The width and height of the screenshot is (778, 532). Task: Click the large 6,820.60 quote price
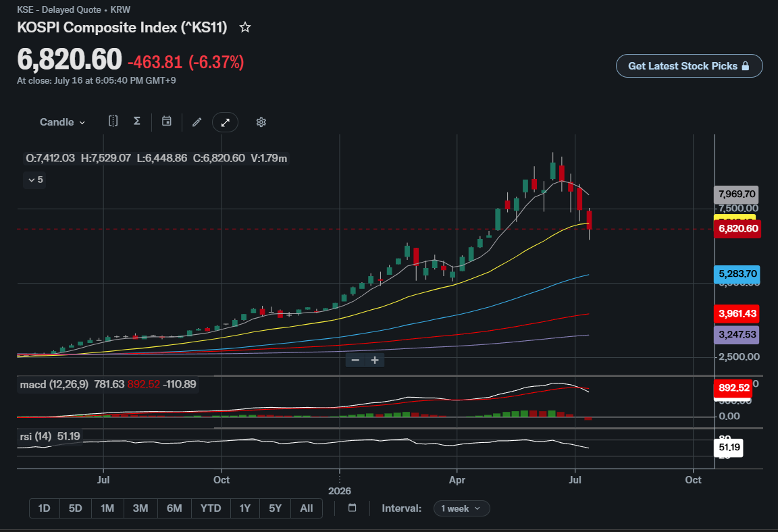click(70, 59)
